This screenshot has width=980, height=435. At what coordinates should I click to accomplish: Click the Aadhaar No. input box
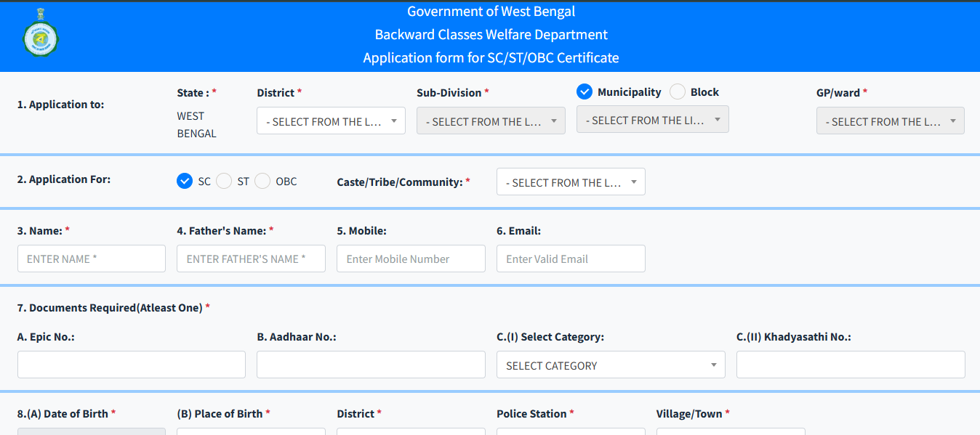point(371,365)
